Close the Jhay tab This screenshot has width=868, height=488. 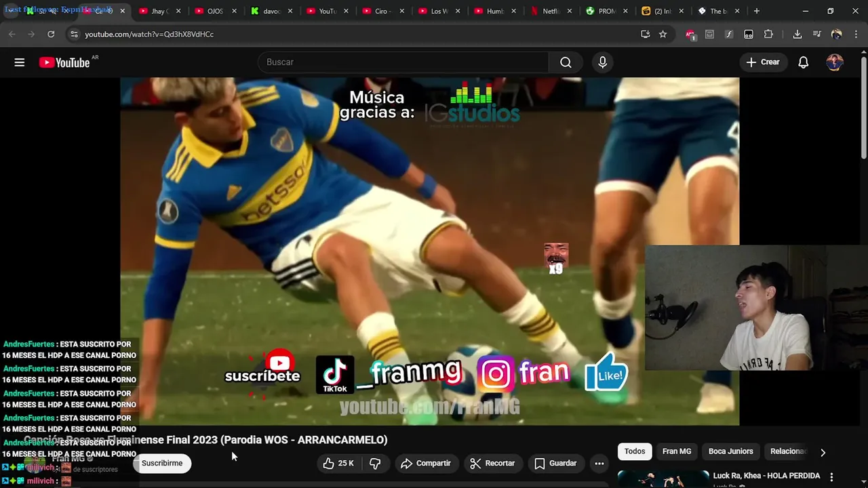point(178,11)
